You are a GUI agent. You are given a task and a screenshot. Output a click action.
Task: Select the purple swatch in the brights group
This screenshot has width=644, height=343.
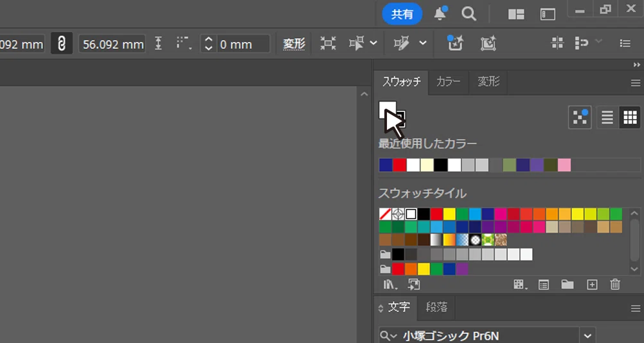pos(462,269)
